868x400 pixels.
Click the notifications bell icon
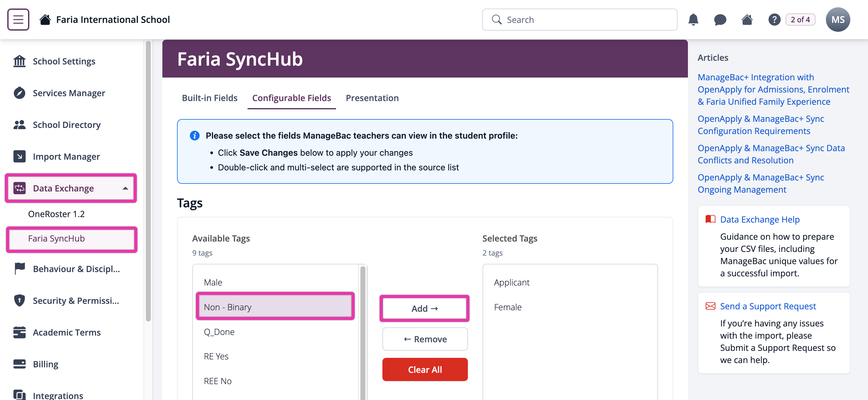point(693,20)
